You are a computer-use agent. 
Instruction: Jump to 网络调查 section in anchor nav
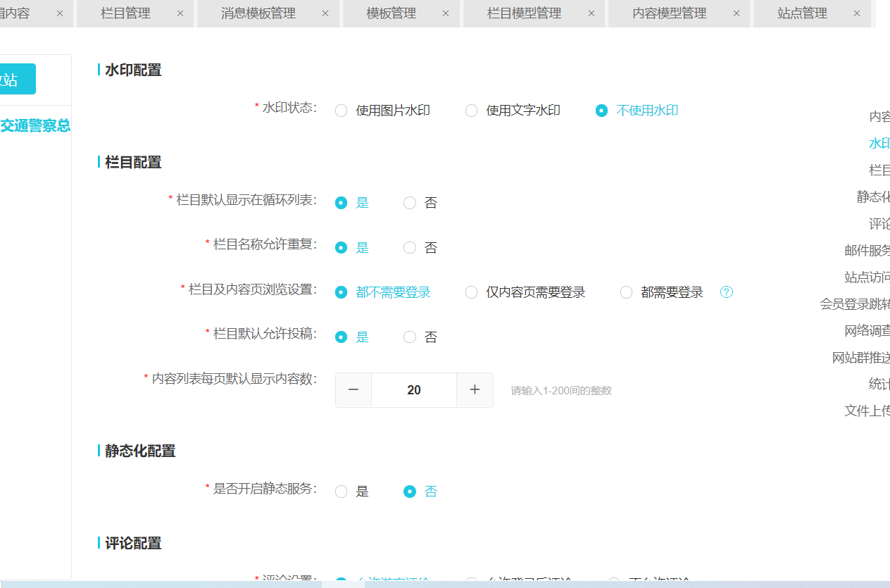pos(867,331)
